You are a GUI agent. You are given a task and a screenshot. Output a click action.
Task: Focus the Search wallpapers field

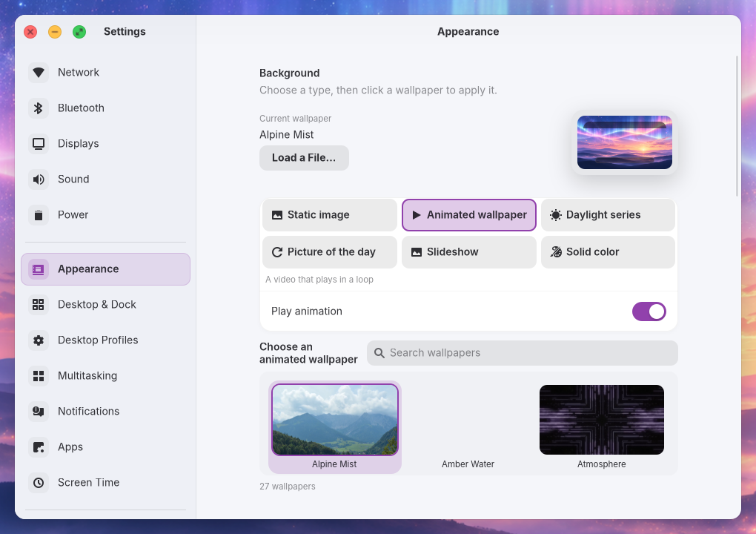coord(523,353)
